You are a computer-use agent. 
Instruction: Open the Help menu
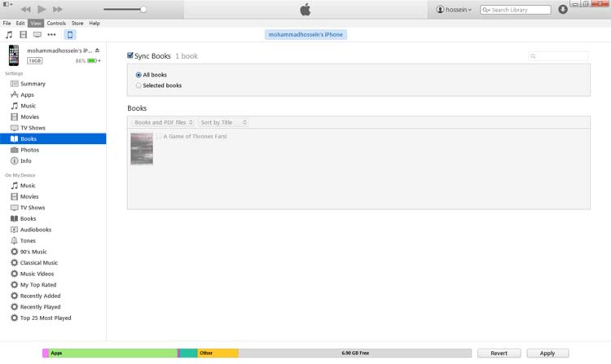(x=94, y=23)
